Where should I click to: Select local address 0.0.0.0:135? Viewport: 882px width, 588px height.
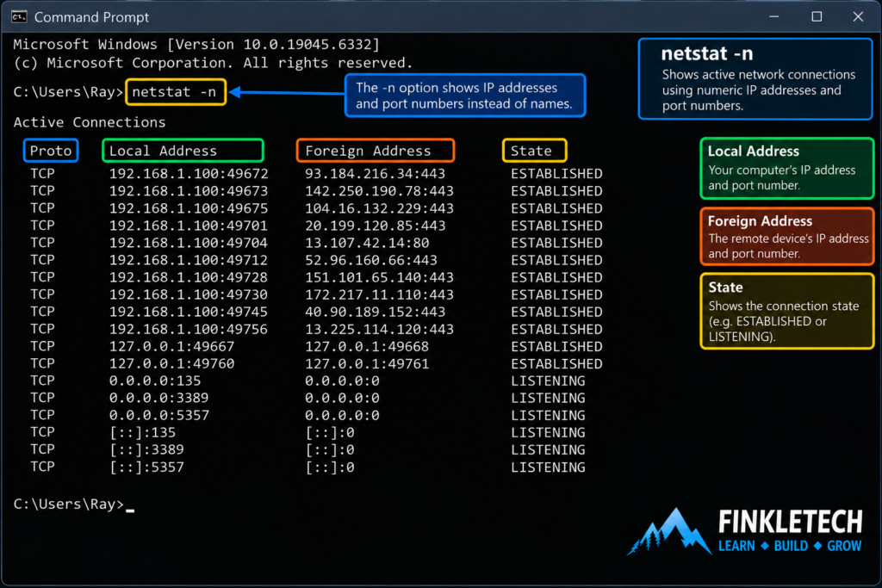click(155, 381)
